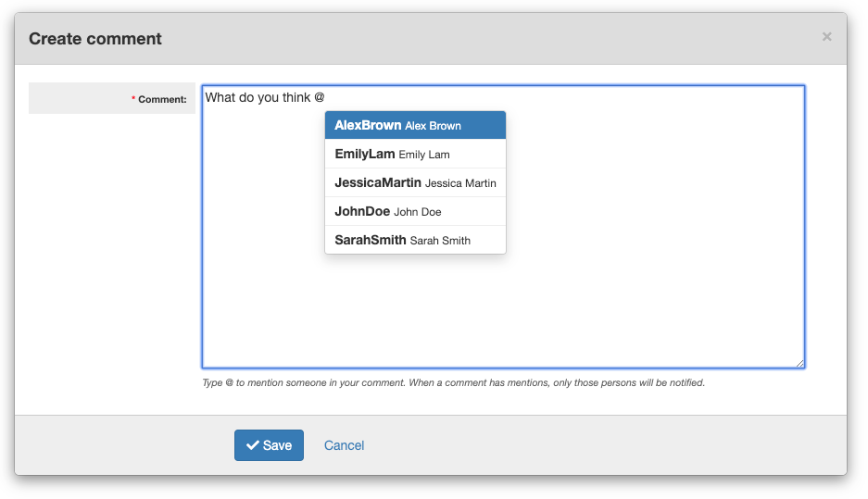Choose EmilyLam in the mention list
The image size is (868, 499).
pos(415,154)
